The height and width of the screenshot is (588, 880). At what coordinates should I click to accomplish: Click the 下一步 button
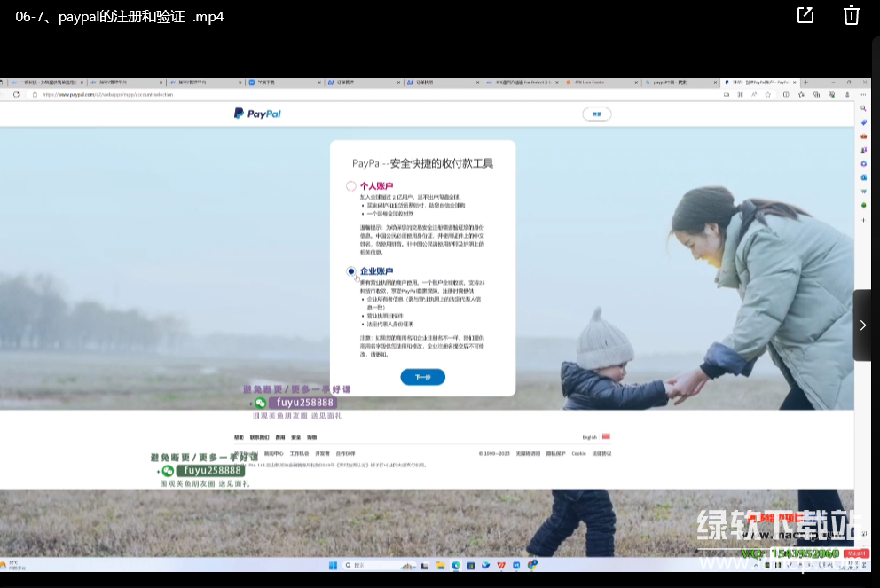tap(422, 377)
